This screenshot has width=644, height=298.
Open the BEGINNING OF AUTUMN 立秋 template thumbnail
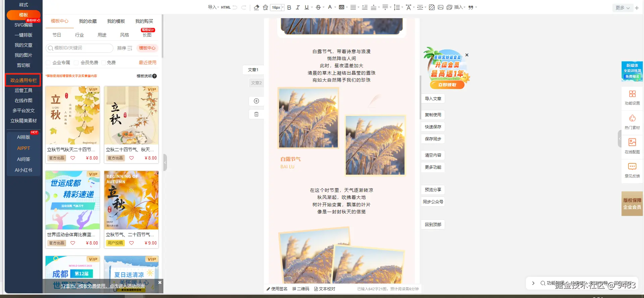(131, 200)
